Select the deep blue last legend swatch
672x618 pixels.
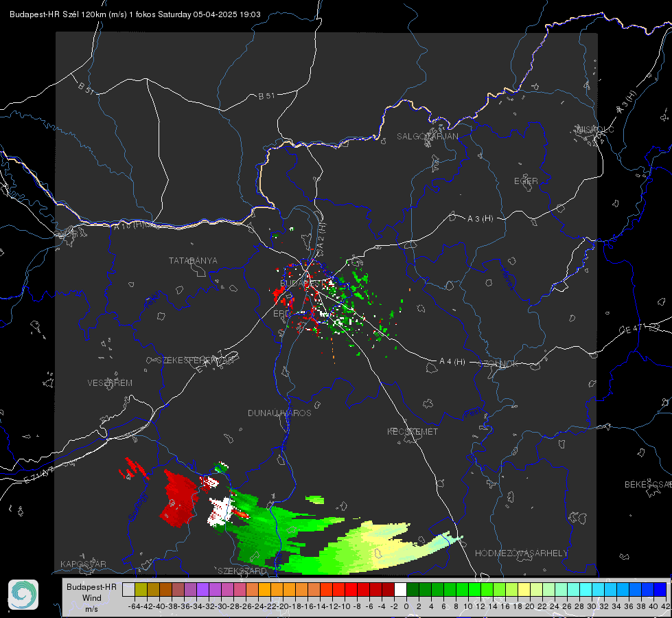pyautogui.click(x=660, y=589)
